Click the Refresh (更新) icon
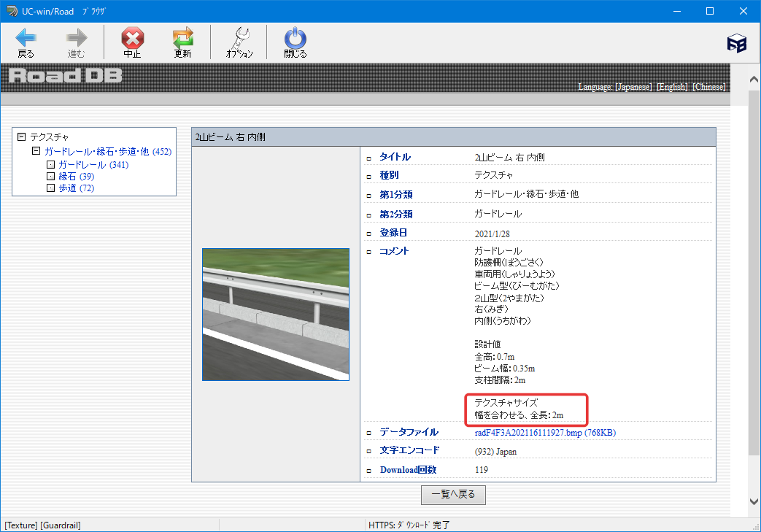761x532 pixels. pos(183,37)
